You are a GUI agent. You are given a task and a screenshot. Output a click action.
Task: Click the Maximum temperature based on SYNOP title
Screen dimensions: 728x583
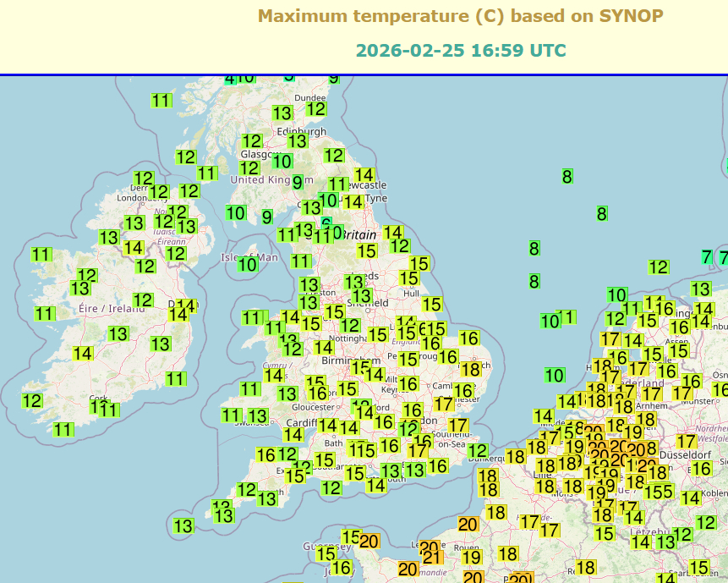pos(460,16)
